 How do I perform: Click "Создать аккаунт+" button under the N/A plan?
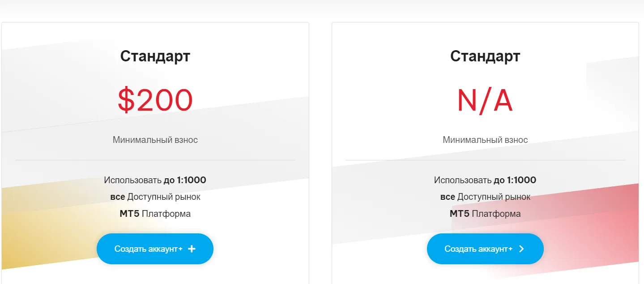tap(485, 249)
